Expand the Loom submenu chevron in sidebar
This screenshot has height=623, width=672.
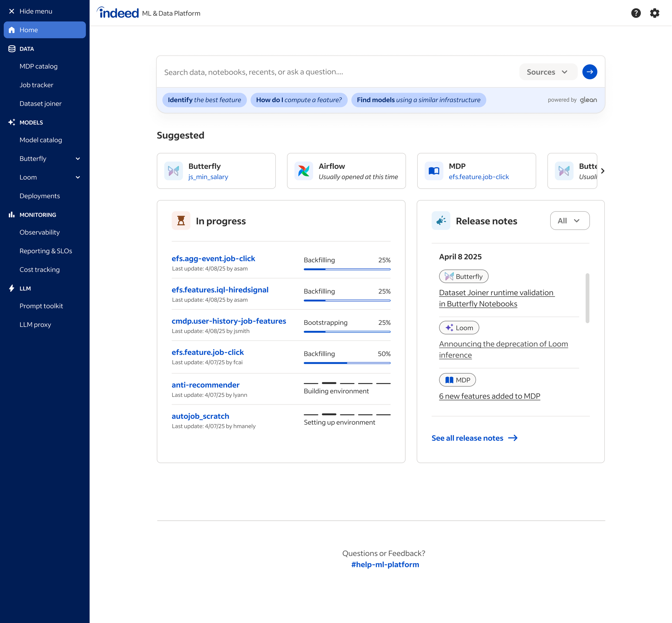pos(78,177)
